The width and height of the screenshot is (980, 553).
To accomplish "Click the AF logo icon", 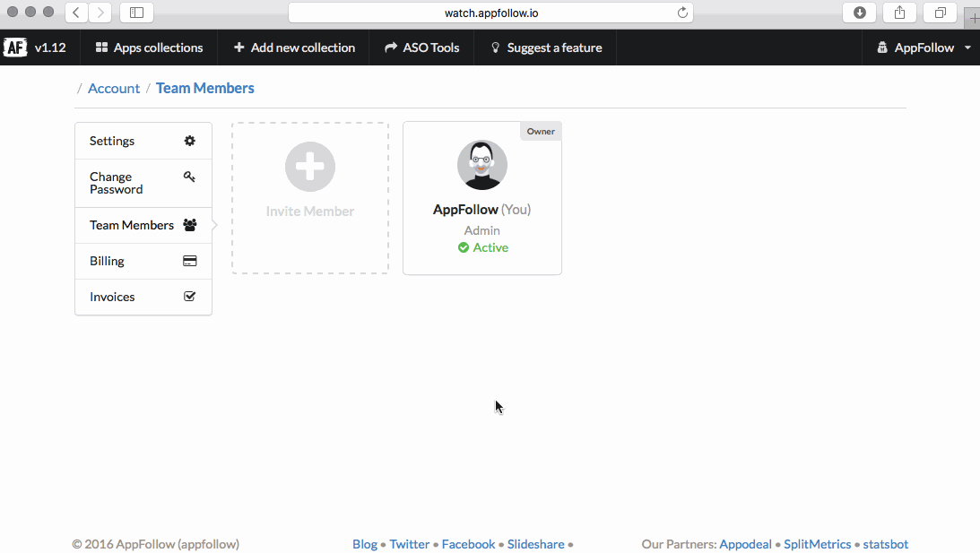I will click(x=15, y=48).
